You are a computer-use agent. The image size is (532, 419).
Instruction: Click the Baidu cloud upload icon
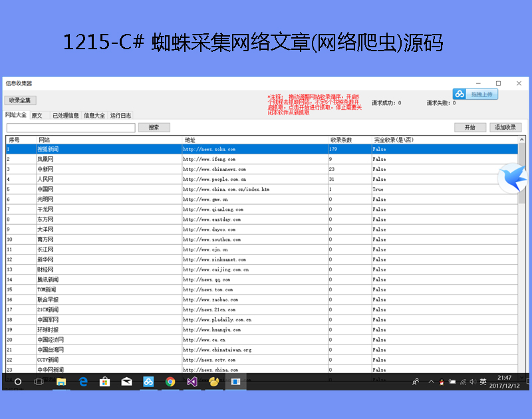[475, 94]
